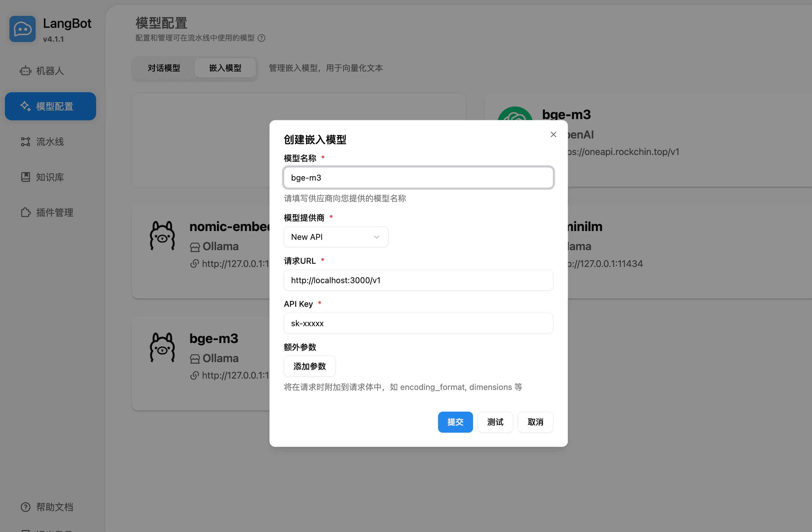
Task: Click the 测试 button
Action: (495, 422)
